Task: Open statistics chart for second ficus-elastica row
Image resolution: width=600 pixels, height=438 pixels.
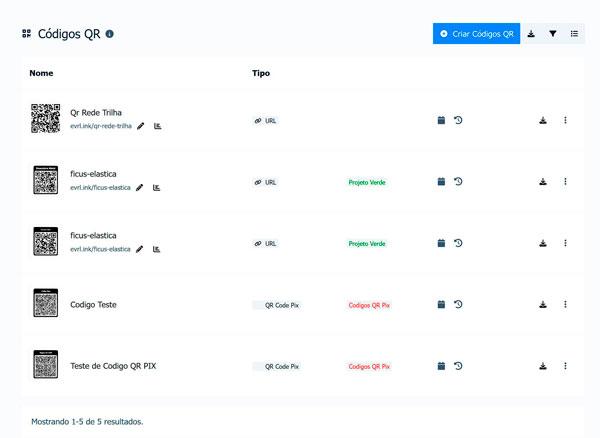Action: tap(156, 248)
